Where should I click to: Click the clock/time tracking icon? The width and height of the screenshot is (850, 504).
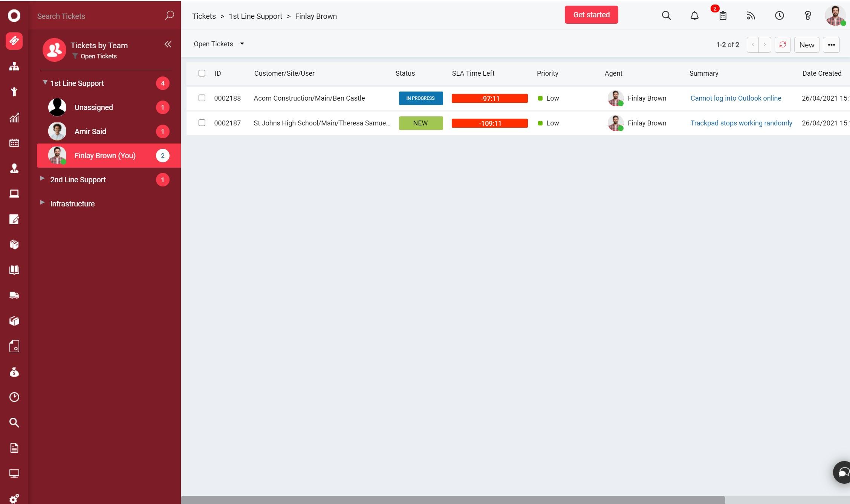click(779, 14)
